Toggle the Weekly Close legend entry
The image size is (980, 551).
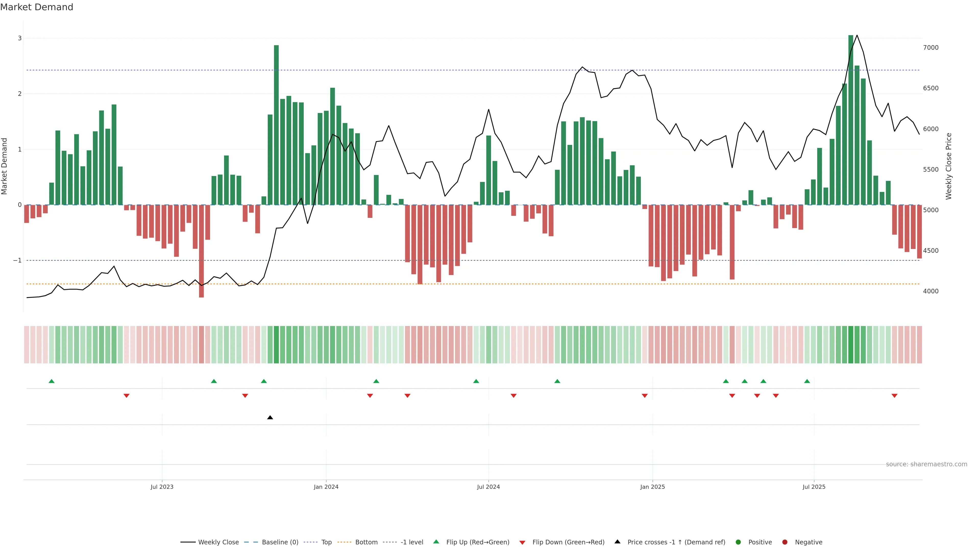pyautogui.click(x=218, y=542)
